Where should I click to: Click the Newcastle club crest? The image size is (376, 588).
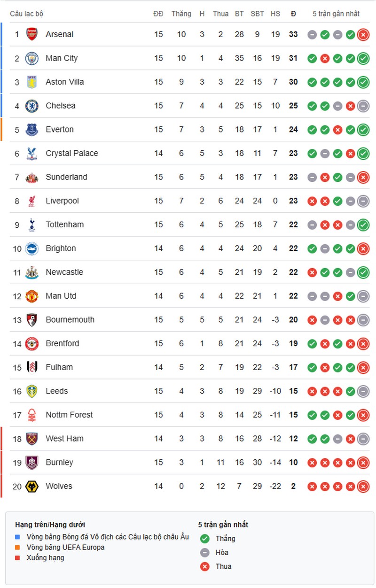[x=31, y=272]
